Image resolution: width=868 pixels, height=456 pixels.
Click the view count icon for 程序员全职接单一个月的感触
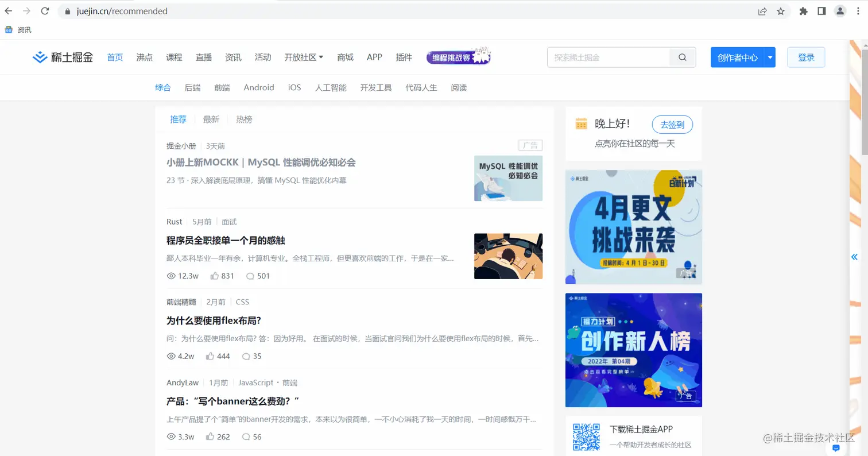point(171,276)
